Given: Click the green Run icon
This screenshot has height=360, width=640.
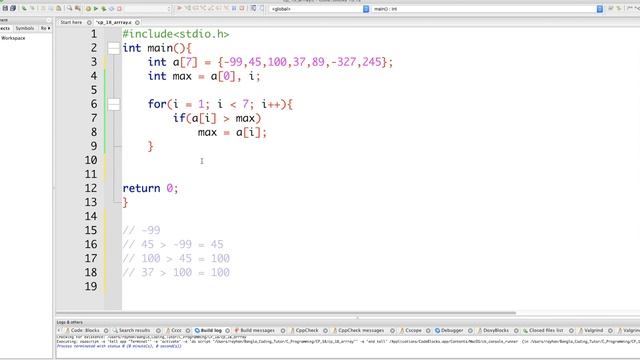Looking at the screenshot, I should (x=96, y=8).
